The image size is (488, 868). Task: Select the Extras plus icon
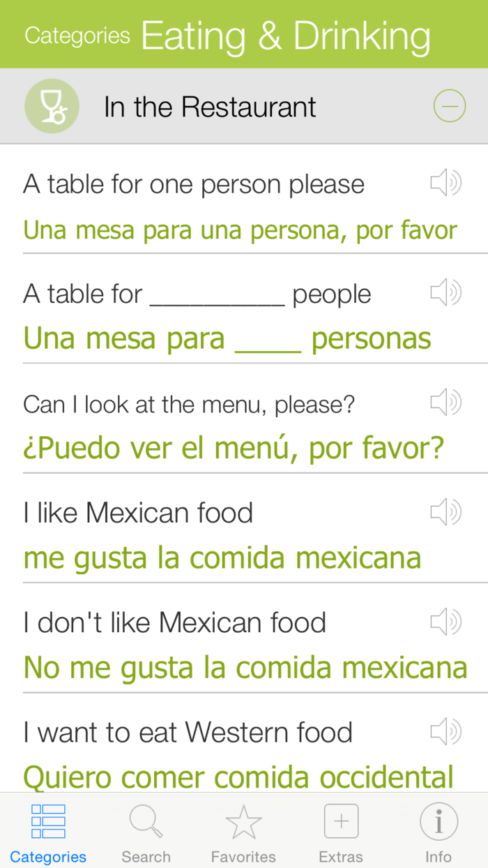(x=341, y=821)
